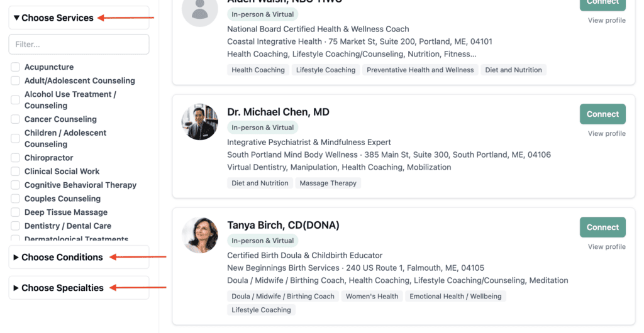
Task: Click the placeholder avatar of the top provider
Action: click(200, 10)
